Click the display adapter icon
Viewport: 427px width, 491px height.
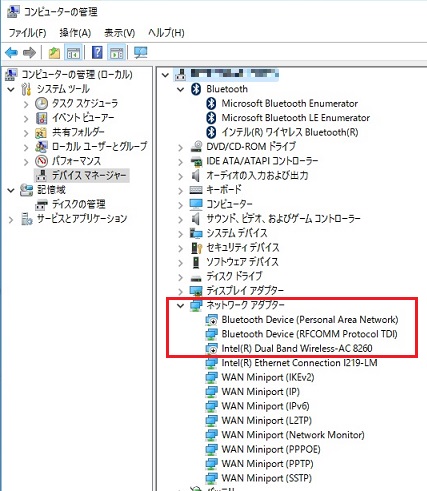196,291
